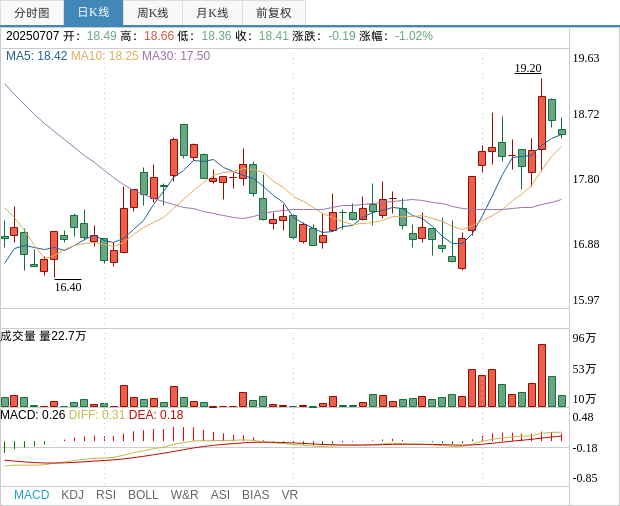Click the MA5: 18.42 legend text
The width and height of the screenshot is (620, 506).
pos(37,56)
